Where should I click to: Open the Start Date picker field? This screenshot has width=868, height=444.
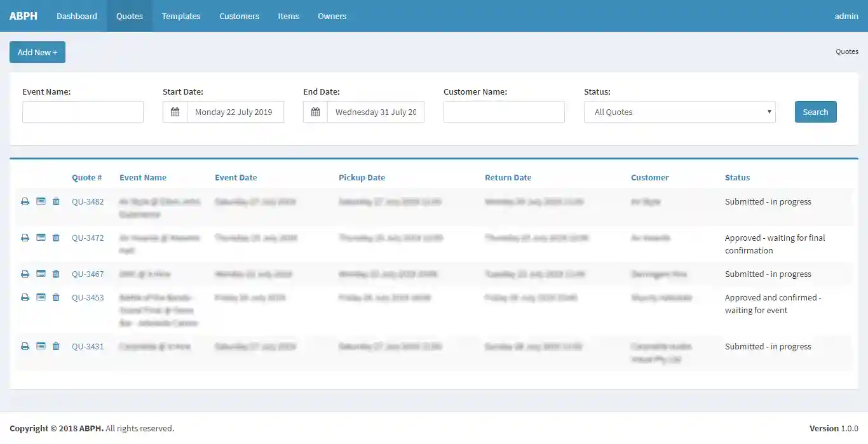coord(235,112)
